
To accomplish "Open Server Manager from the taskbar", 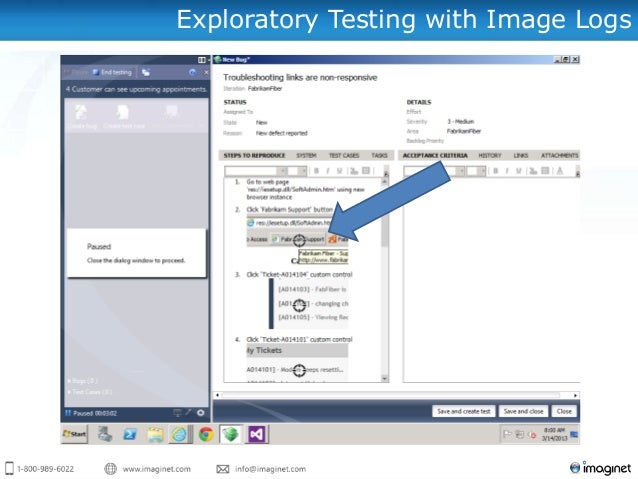I will (x=105, y=434).
